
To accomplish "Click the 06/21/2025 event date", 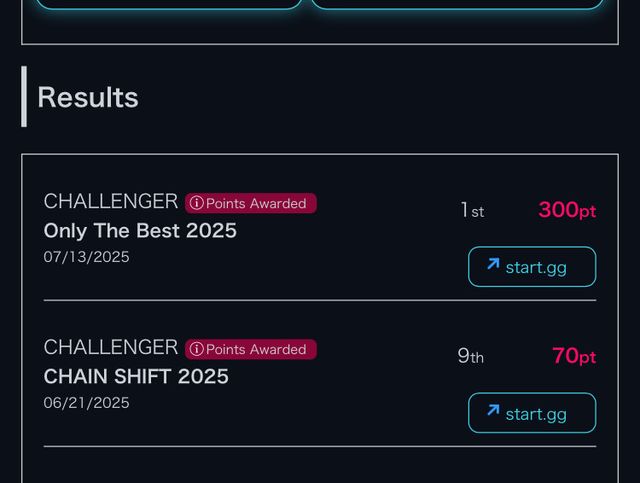I will pyautogui.click(x=86, y=403).
